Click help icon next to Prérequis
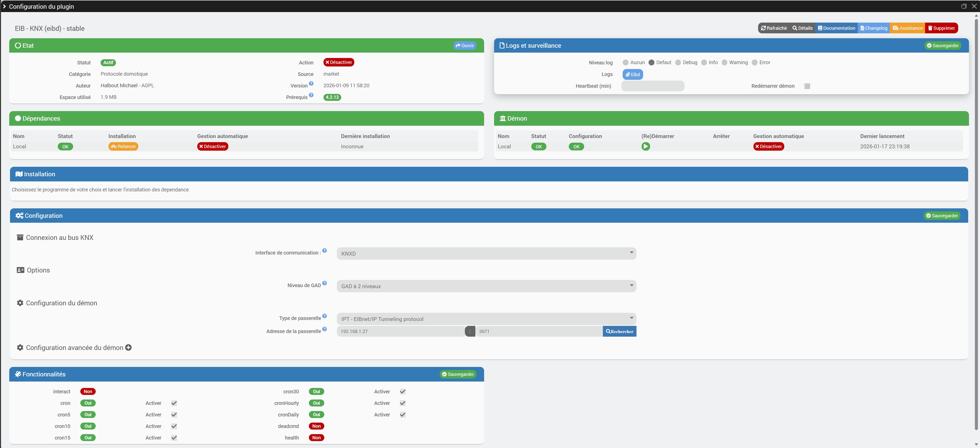Screen dimensions: 980x448 click(x=311, y=95)
